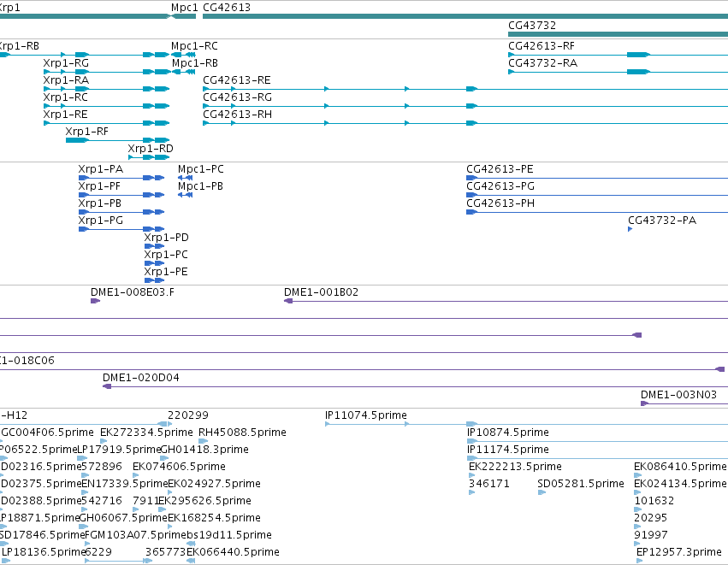Select EST EK074606.5prime
The width and height of the screenshot is (728, 565).
179,467
